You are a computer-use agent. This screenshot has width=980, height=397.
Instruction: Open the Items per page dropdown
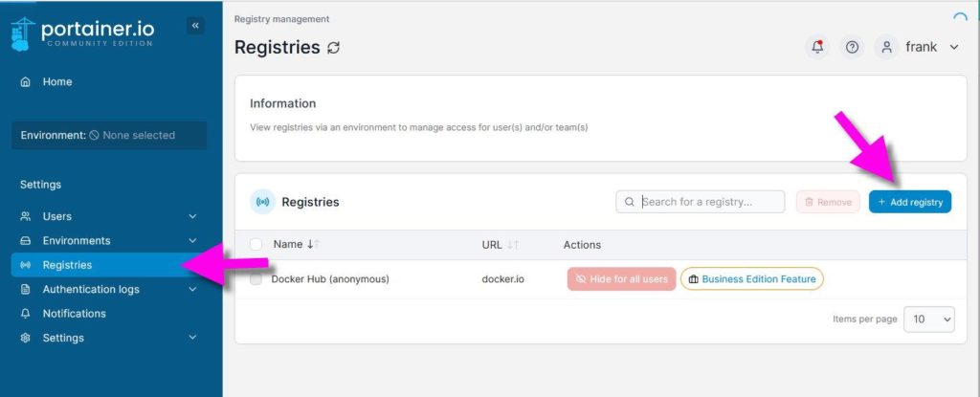coord(928,319)
